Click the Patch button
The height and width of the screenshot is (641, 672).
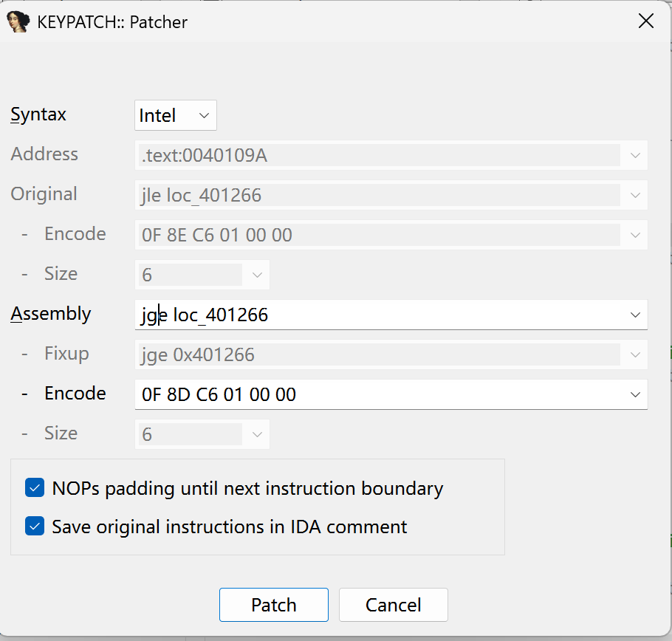click(x=274, y=605)
